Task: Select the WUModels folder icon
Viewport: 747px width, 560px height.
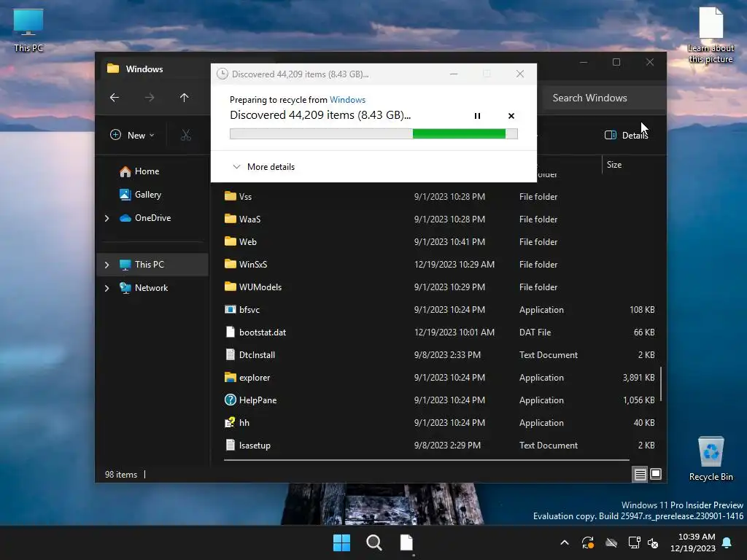Action: point(231,287)
